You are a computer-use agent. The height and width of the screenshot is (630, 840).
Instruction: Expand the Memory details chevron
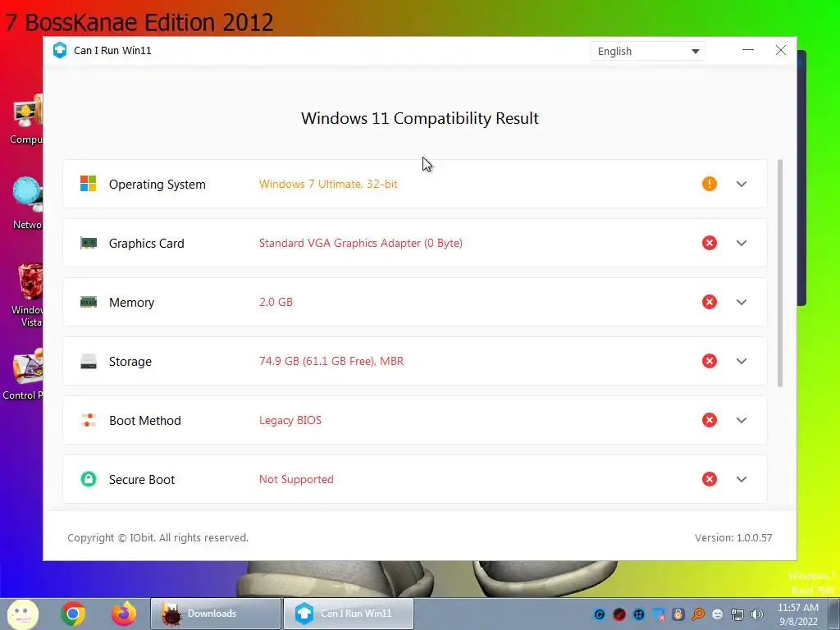point(742,302)
